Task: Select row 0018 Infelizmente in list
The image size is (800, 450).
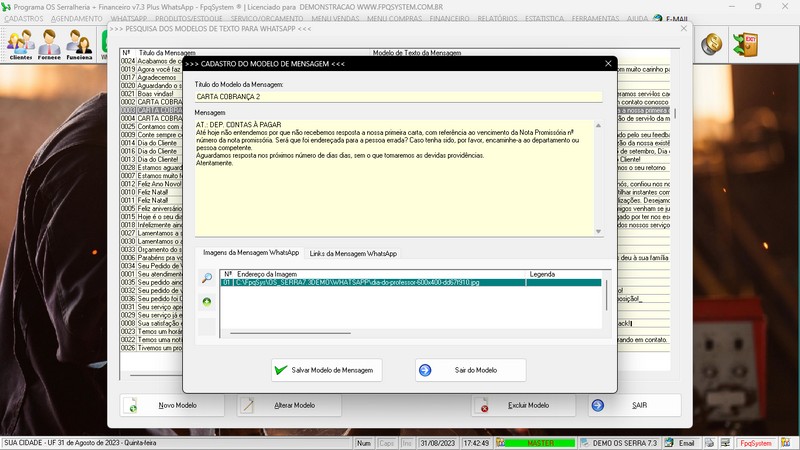Action: coord(151,225)
